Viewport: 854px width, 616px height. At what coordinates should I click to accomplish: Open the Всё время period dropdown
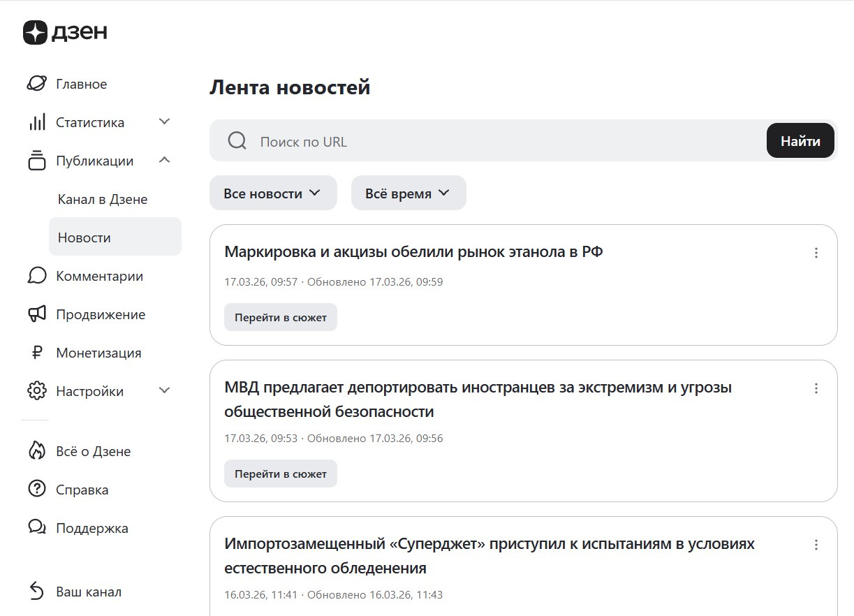(x=408, y=193)
